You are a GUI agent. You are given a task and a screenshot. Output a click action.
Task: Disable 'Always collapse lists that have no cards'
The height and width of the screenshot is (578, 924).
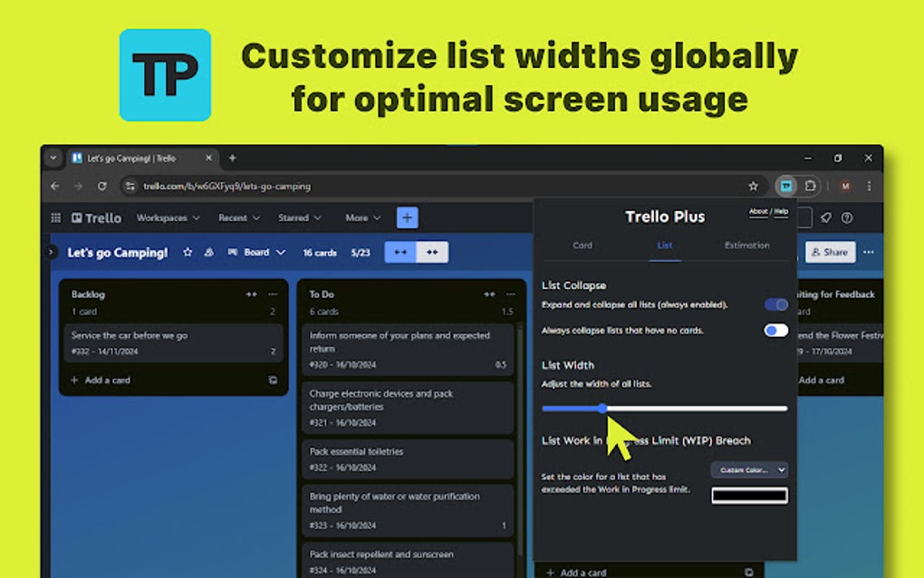click(775, 332)
